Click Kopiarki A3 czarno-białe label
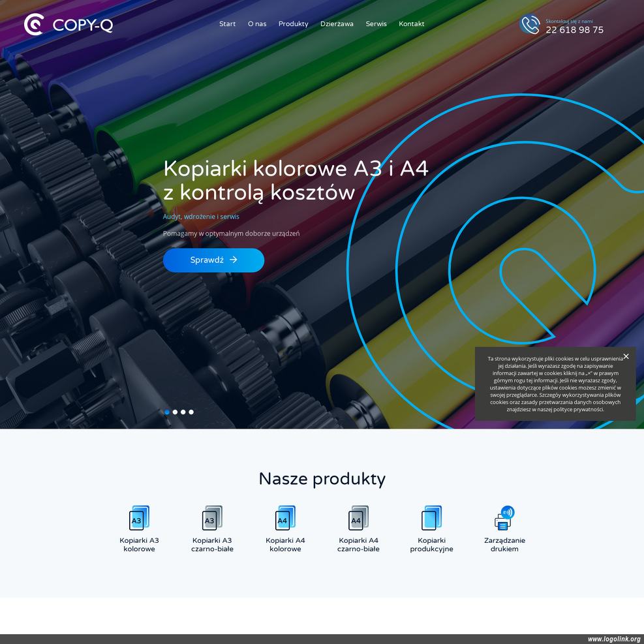Image resolution: width=644 pixels, height=644 pixels. [212, 545]
